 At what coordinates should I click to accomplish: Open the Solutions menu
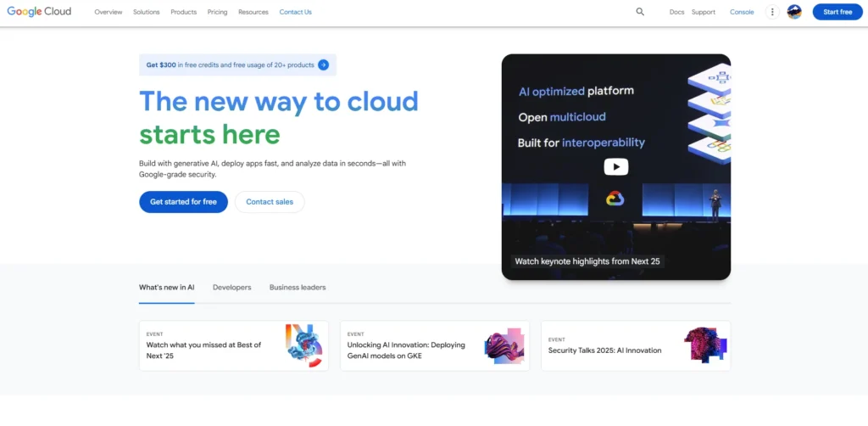(146, 12)
